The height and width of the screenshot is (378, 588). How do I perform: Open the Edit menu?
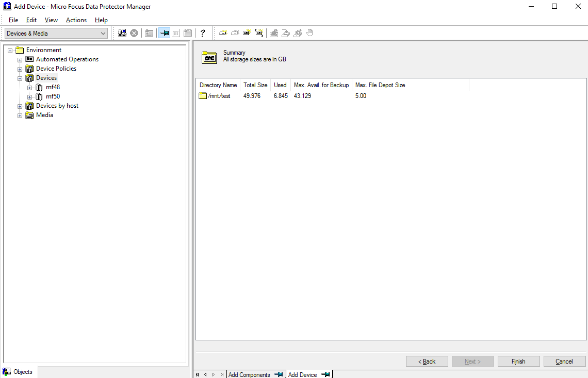point(31,20)
